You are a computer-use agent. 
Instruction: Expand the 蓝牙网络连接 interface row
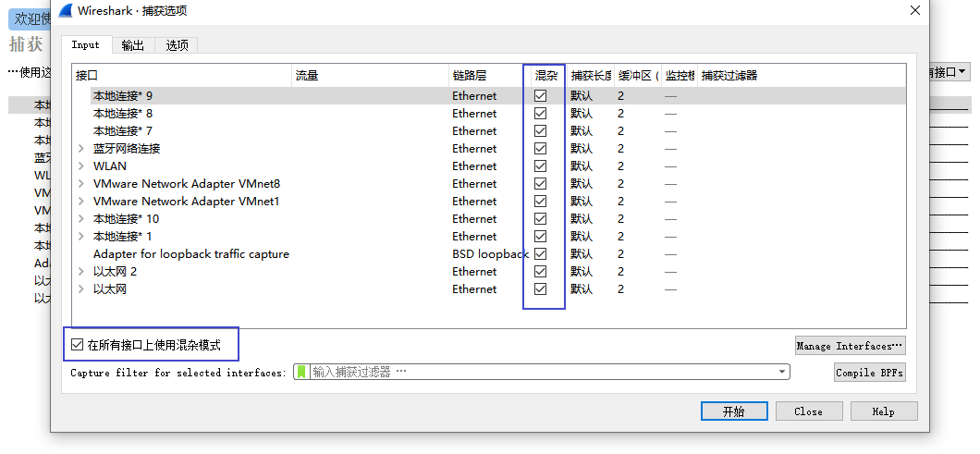click(x=81, y=148)
